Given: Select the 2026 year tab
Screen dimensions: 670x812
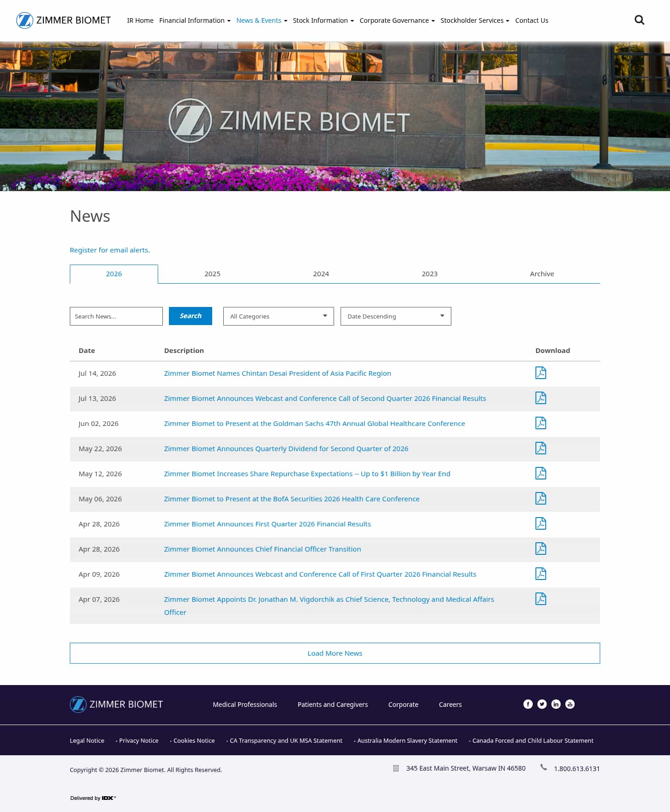Looking at the screenshot, I should click(x=114, y=274).
